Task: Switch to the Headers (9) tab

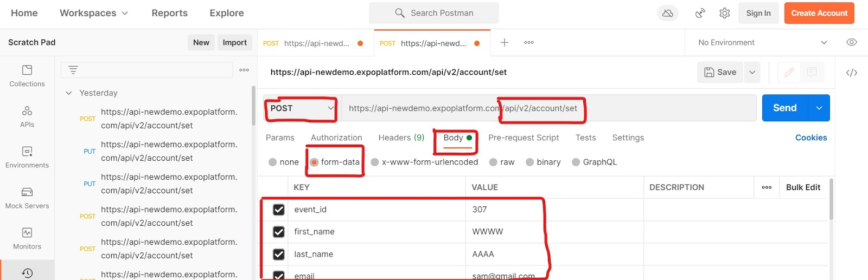Action: click(401, 138)
